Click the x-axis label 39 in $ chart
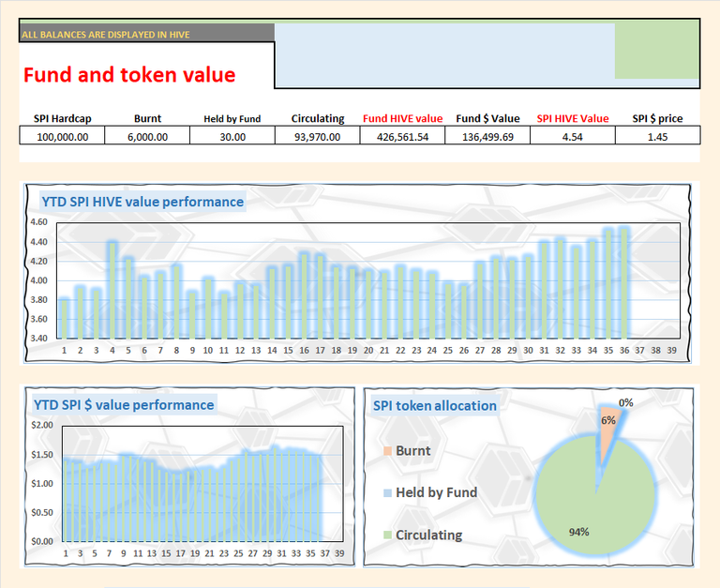This screenshot has height=588, width=720. (339, 553)
